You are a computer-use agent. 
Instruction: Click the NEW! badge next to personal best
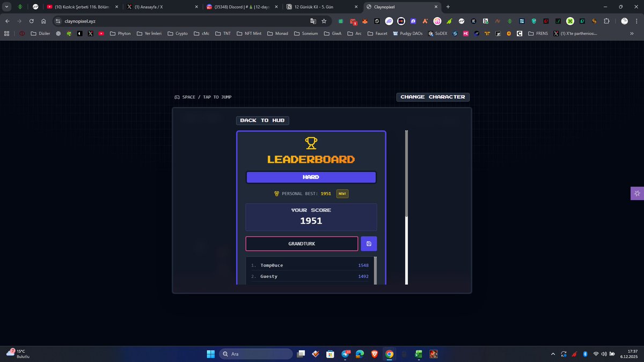(x=342, y=194)
